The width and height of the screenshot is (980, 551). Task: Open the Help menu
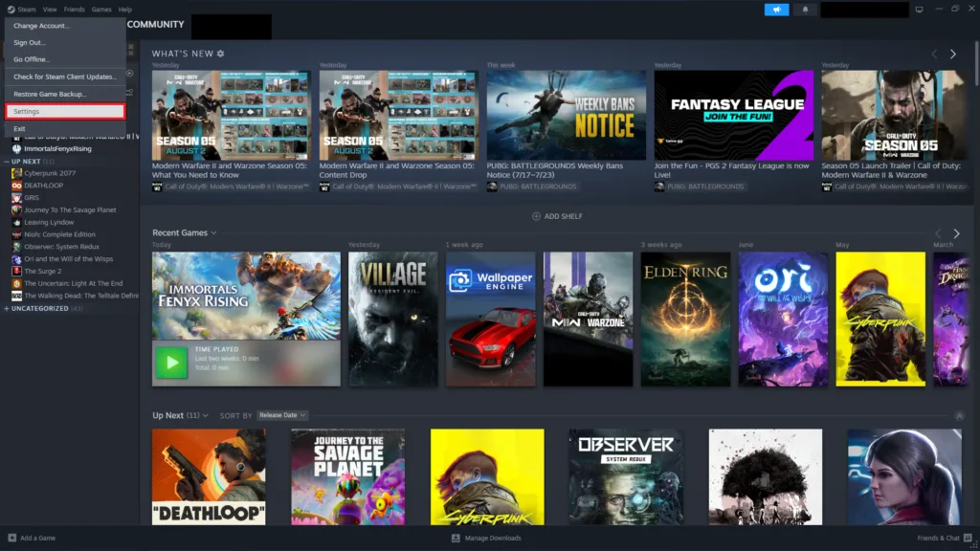pos(125,10)
